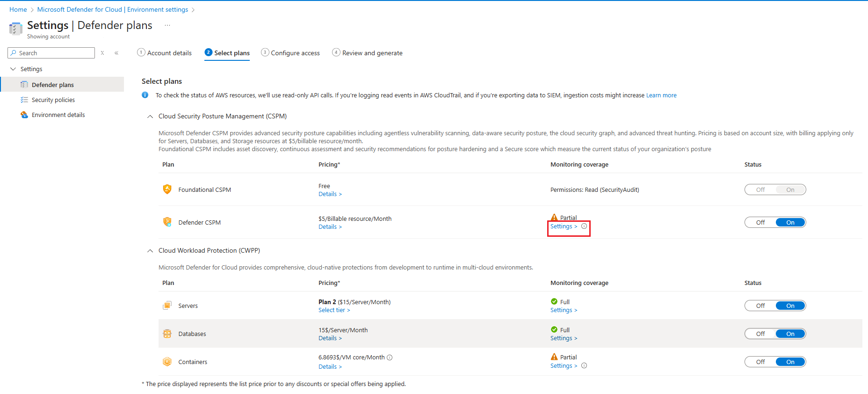Go to Configure access step
Image resolution: width=868 pixels, height=394 pixels.
(290, 53)
